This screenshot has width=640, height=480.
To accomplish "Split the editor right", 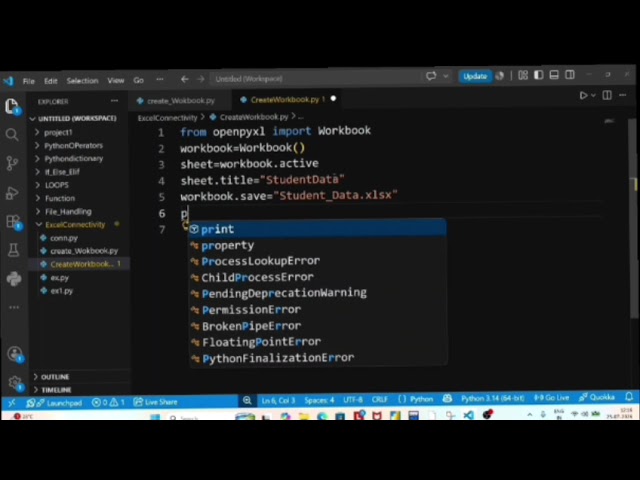I will pos(607,95).
